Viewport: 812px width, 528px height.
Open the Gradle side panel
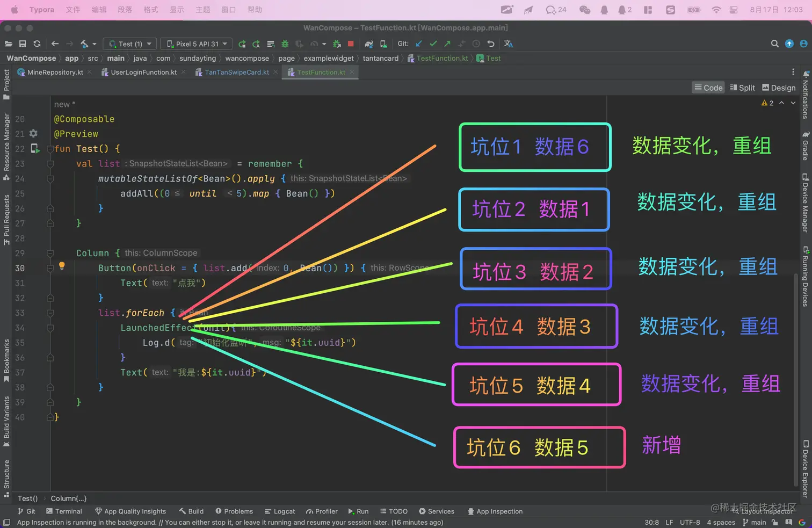tap(806, 146)
